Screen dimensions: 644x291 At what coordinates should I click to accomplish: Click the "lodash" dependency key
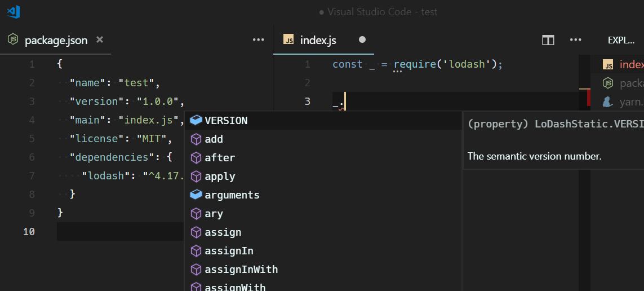click(107, 176)
